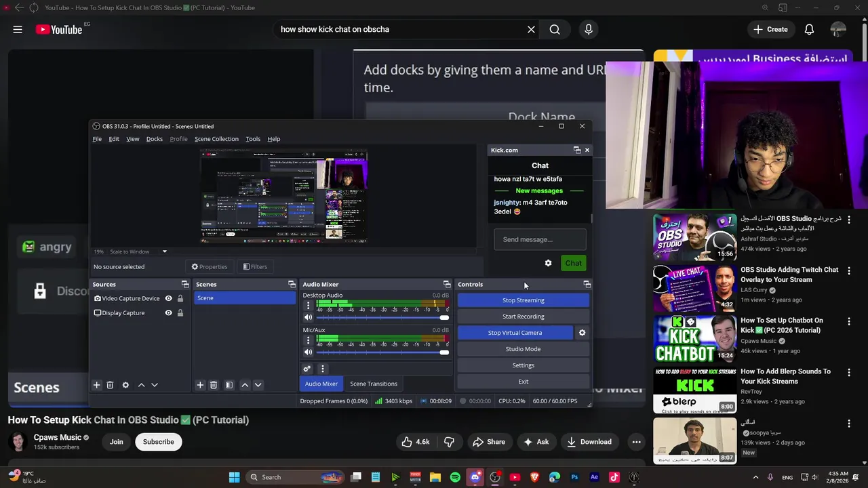Adjust Mic/Aux volume slider
Viewport: 868px width, 488px height.
pos(382,352)
